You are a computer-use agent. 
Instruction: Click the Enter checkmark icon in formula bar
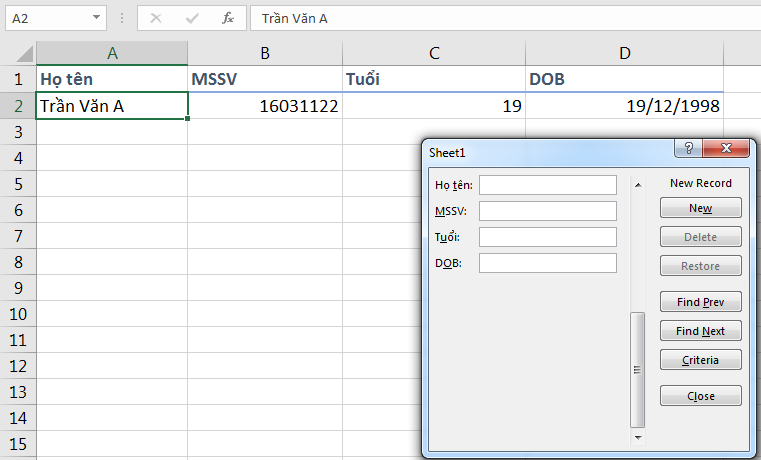pyautogui.click(x=192, y=18)
